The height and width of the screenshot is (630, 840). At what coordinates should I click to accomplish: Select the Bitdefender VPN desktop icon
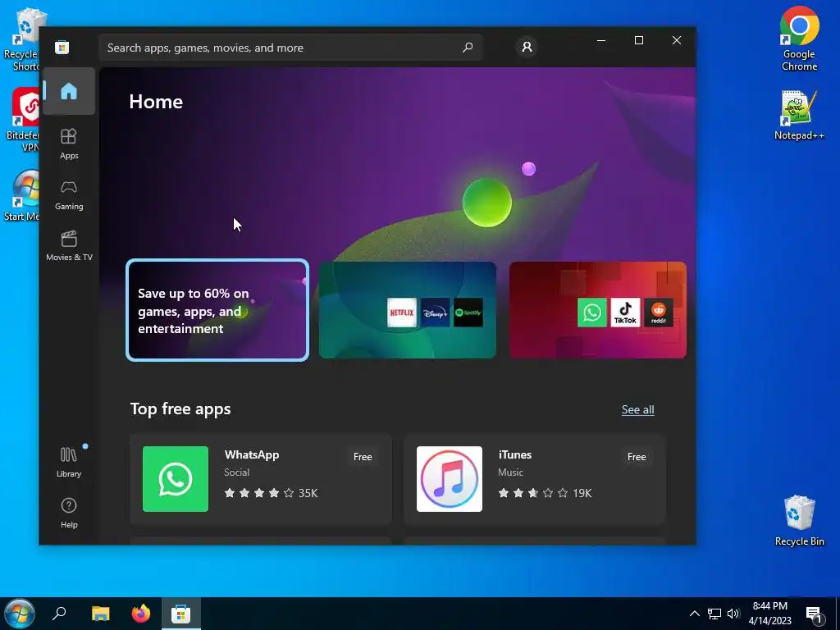pos(21,120)
